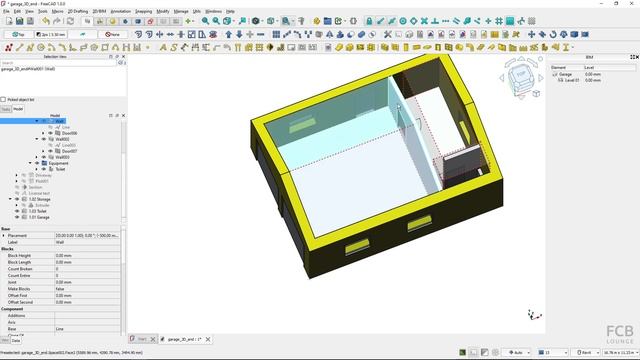Expand the Driveway tree item

[17, 175]
